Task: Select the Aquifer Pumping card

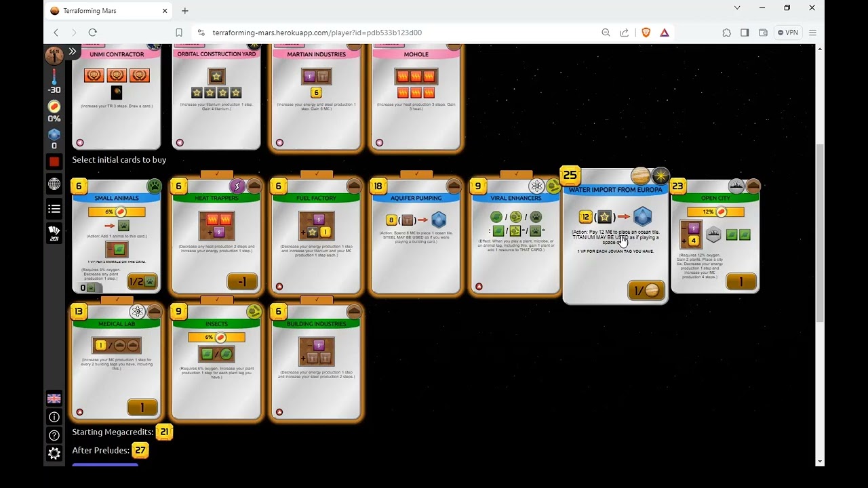Action: (x=416, y=236)
